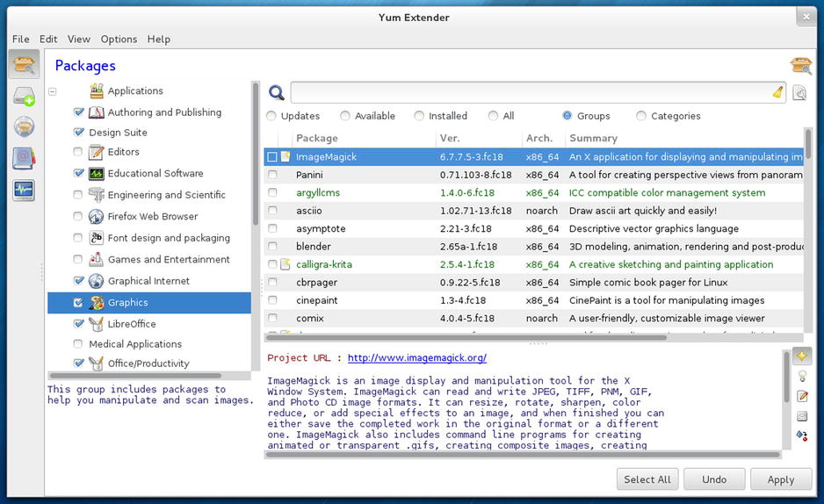Screen dimensions: 824x504
Task: Open the repositories sidebar icon
Action: tap(24, 126)
